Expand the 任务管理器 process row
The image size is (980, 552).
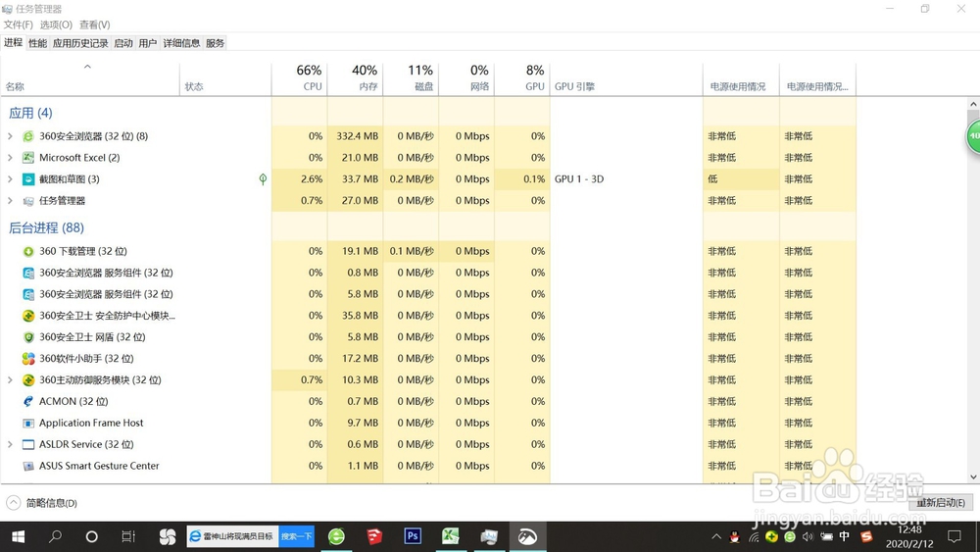(x=10, y=201)
